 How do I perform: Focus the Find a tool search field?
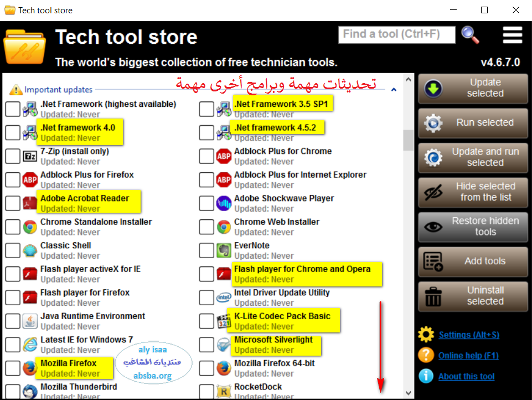click(x=396, y=34)
